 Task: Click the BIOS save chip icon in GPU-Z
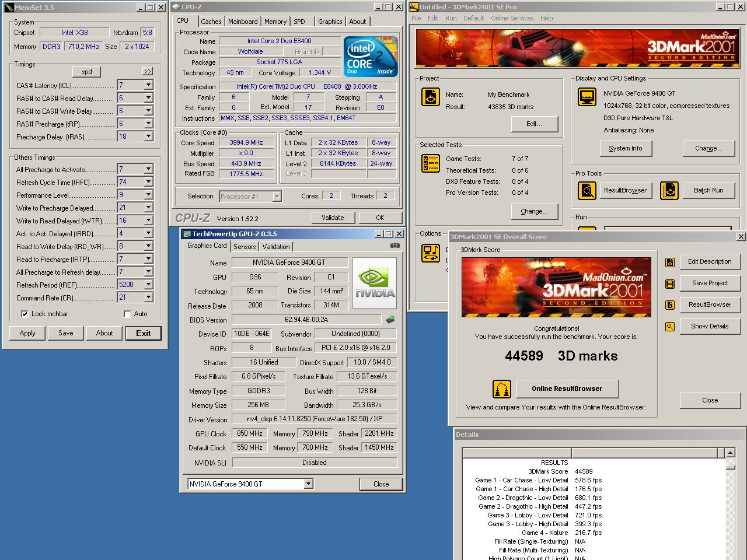click(390, 319)
